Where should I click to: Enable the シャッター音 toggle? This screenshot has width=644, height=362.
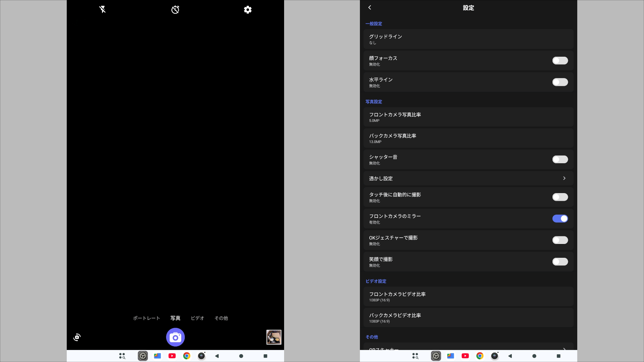pyautogui.click(x=560, y=159)
